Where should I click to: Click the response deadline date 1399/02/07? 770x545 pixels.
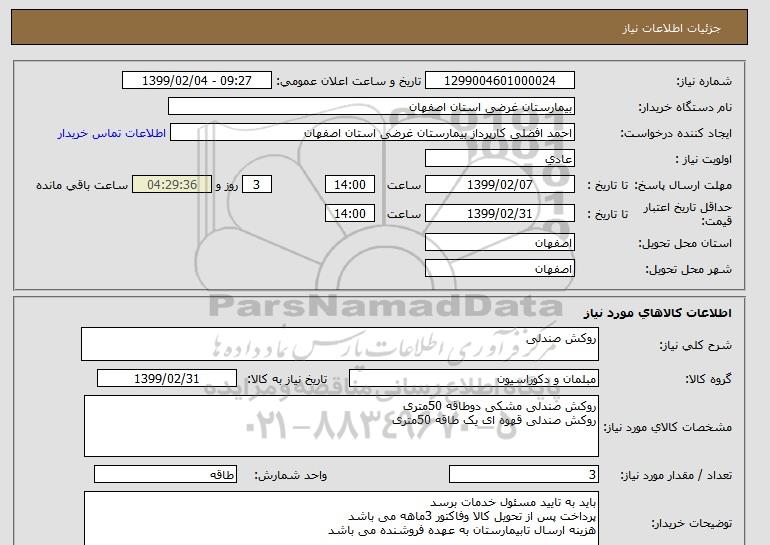click(x=500, y=185)
